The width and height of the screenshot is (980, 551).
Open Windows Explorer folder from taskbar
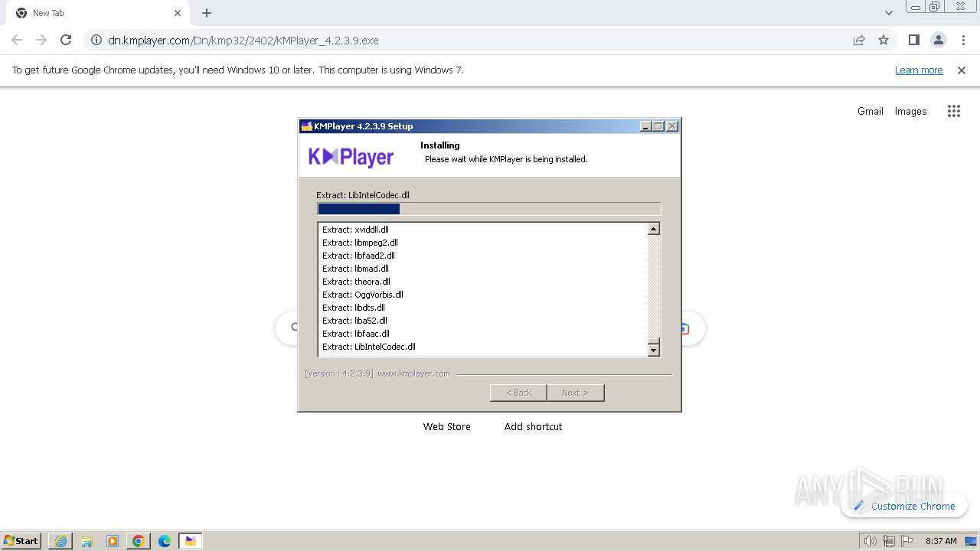click(x=87, y=541)
